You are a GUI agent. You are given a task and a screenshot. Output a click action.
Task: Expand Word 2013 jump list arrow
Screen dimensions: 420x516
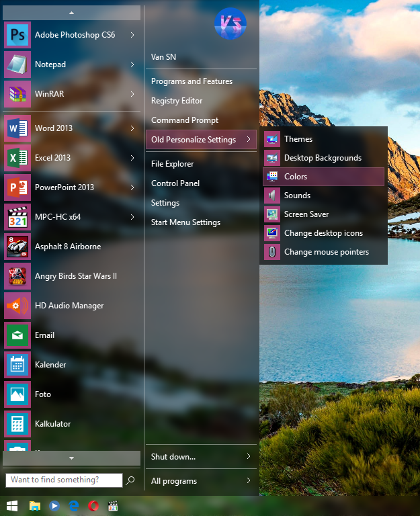point(132,128)
